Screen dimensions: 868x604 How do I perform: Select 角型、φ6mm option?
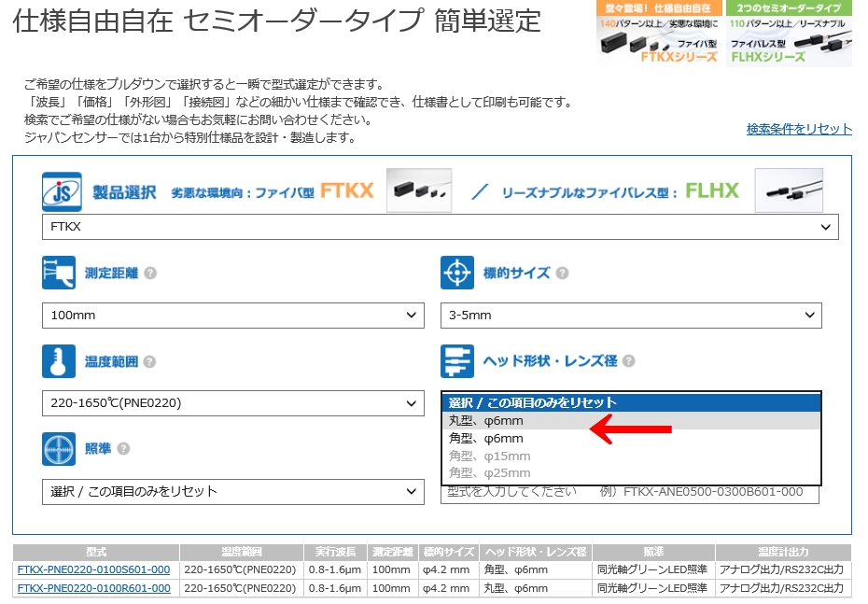[631, 439]
